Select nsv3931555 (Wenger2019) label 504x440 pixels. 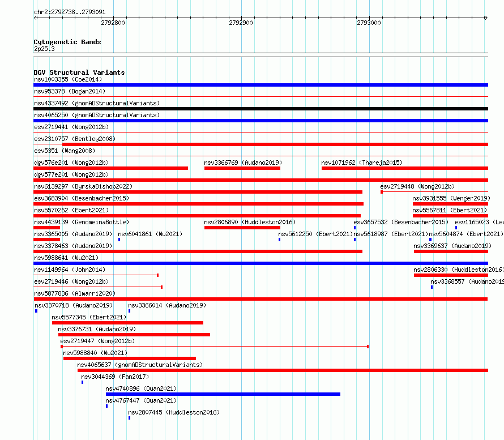(x=451, y=198)
